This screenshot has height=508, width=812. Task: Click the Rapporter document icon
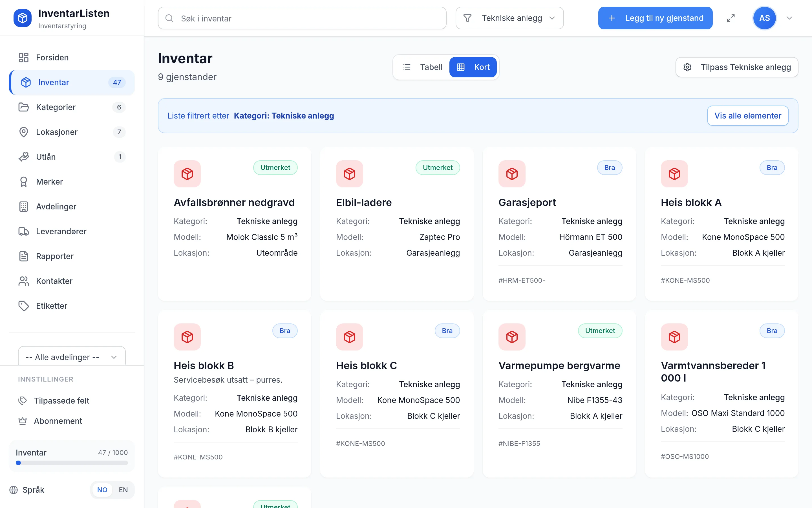[x=23, y=256]
